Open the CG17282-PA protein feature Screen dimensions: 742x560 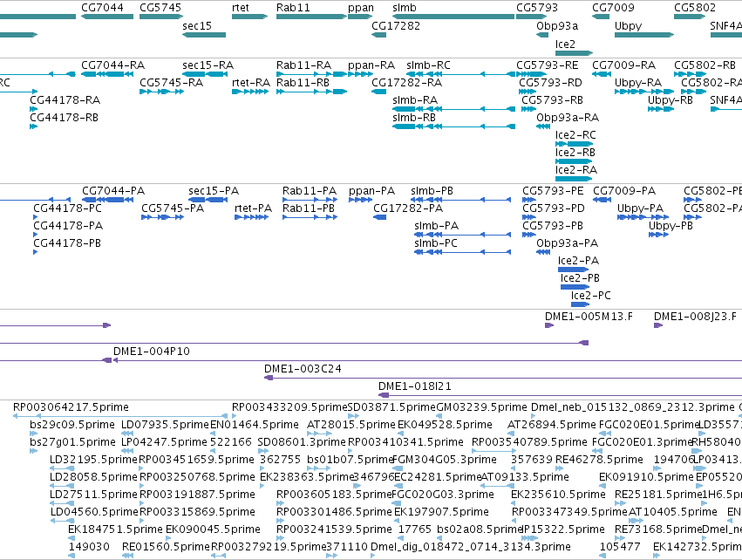coord(380,217)
